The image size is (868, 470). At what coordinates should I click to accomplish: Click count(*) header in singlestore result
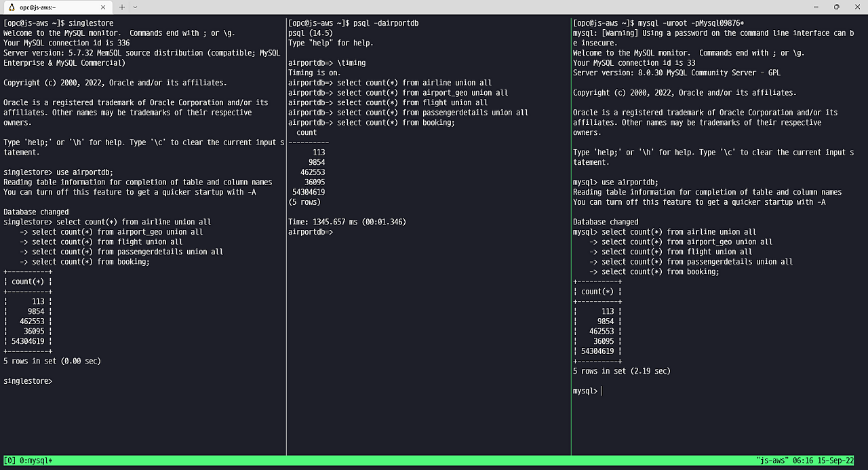pos(28,281)
